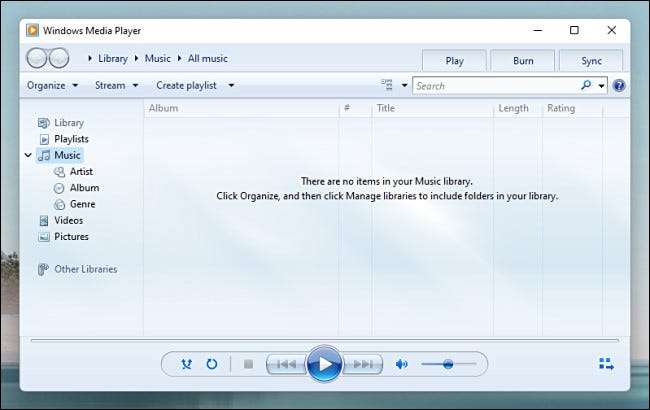The height and width of the screenshot is (410, 650).
Task: Click the Library icon in sidebar
Action: click(44, 123)
